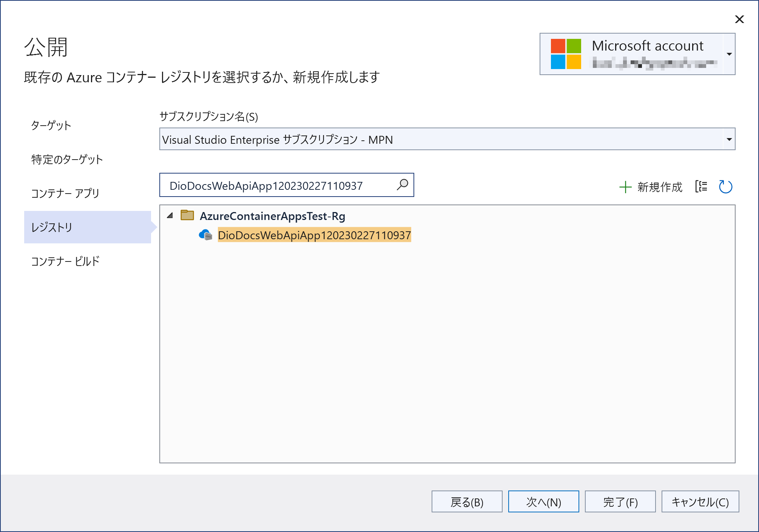759x532 pixels.
Task: Go to the コンテナー アプリ step
Action: [65, 193]
